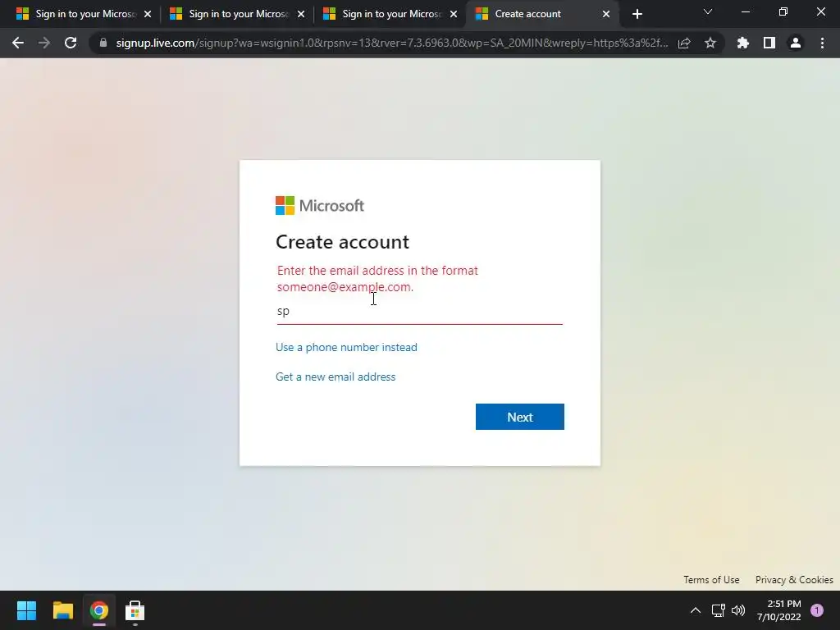Open Terms of Use link
The width and height of the screenshot is (840, 630).
[711, 580]
